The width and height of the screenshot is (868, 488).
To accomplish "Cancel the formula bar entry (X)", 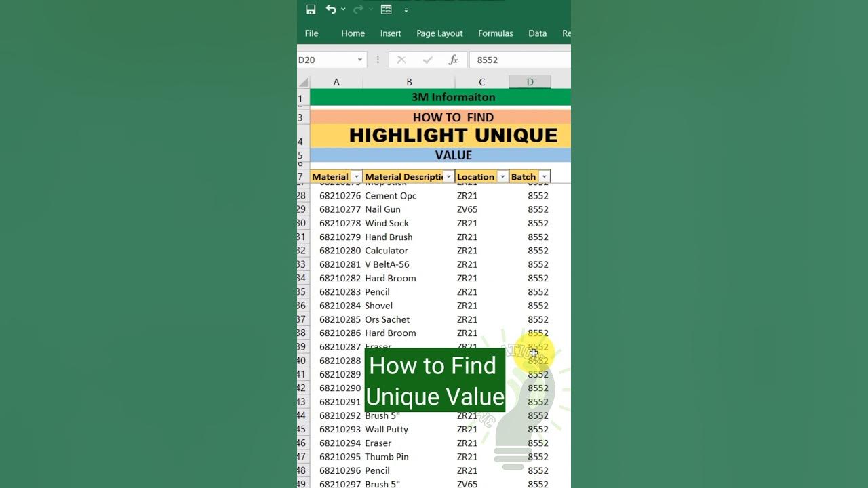I will coord(401,60).
